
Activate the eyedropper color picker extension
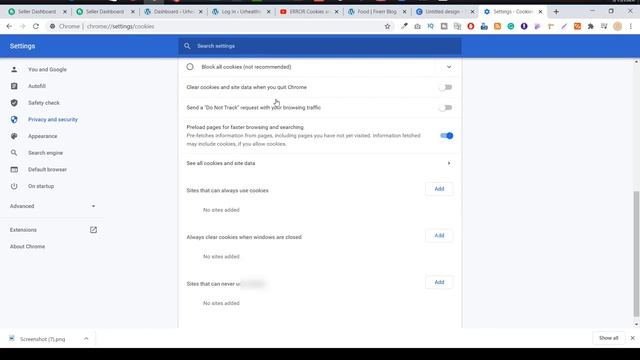404,26
